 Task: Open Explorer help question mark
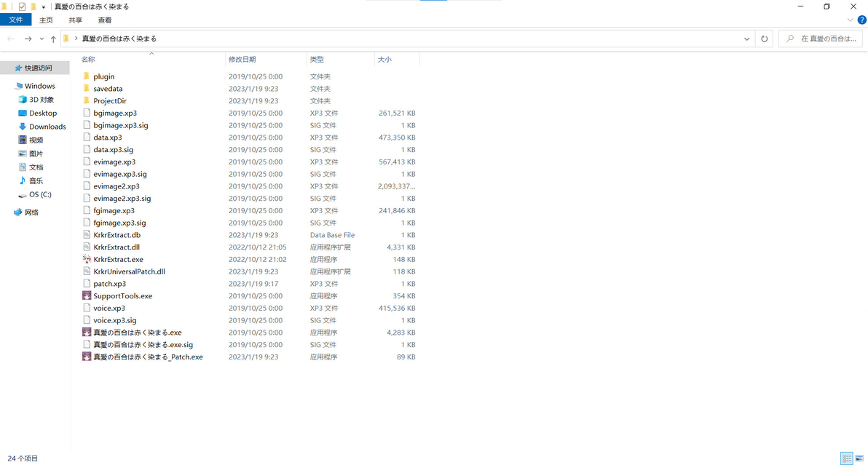861,20
